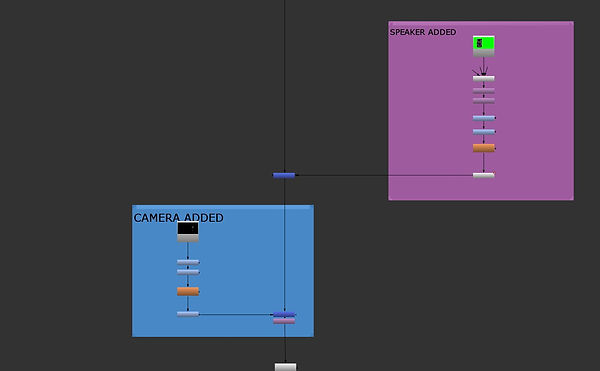Select white node directly below the green Read node
The width and height of the screenshot is (600, 371).
click(x=484, y=78)
